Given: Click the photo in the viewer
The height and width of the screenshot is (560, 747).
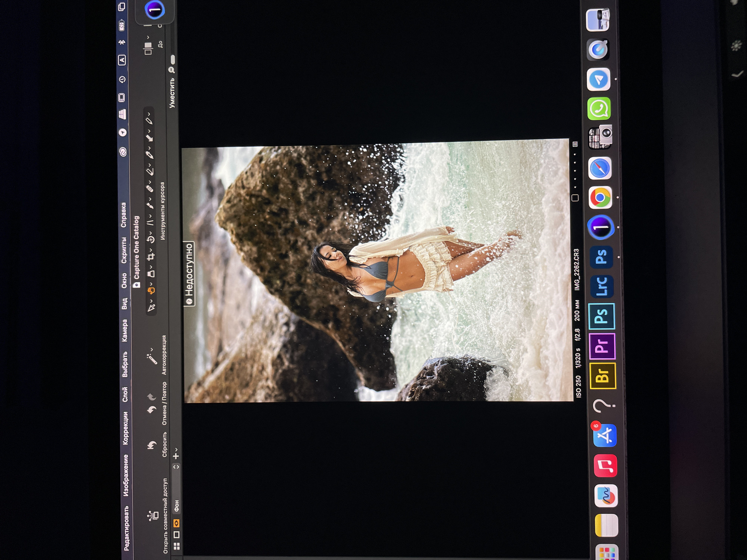Looking at the screenshot, I should coord(377,271).
